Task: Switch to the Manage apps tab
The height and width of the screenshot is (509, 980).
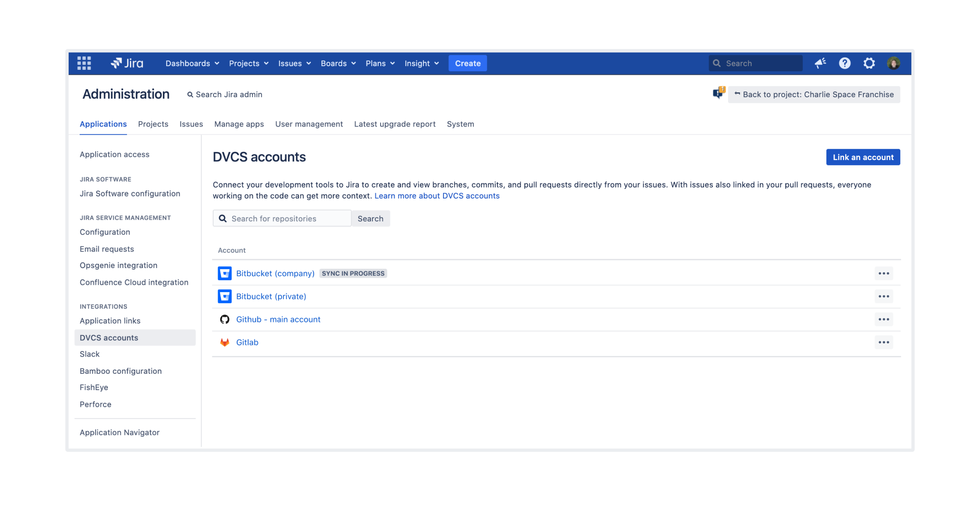Action: click(x=239, y=124)
